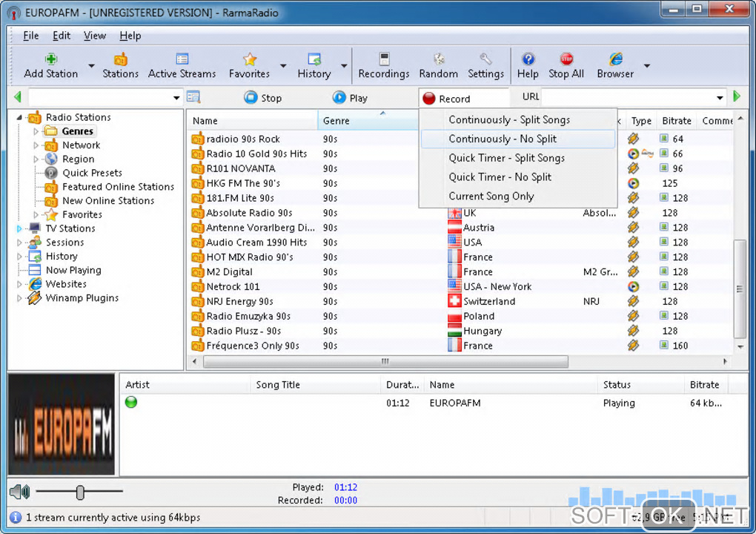Mute audio with the speaker icon
Viewport: 756px width, 534px height.
point(19,492)
